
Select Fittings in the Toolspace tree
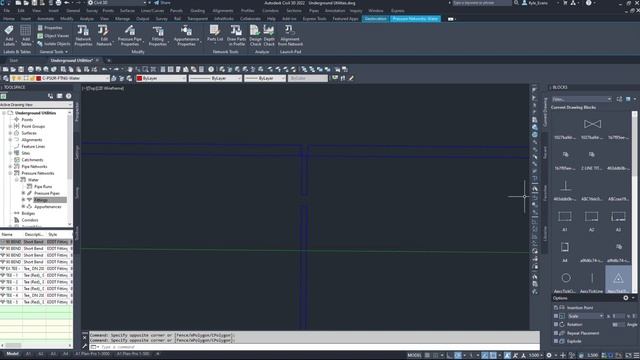40,200
